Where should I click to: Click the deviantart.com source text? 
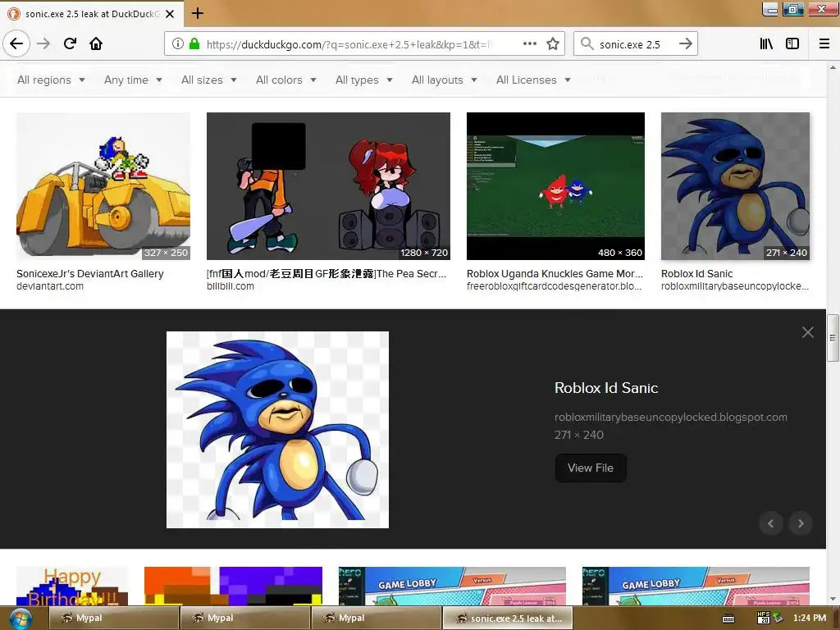pos(50,286)
